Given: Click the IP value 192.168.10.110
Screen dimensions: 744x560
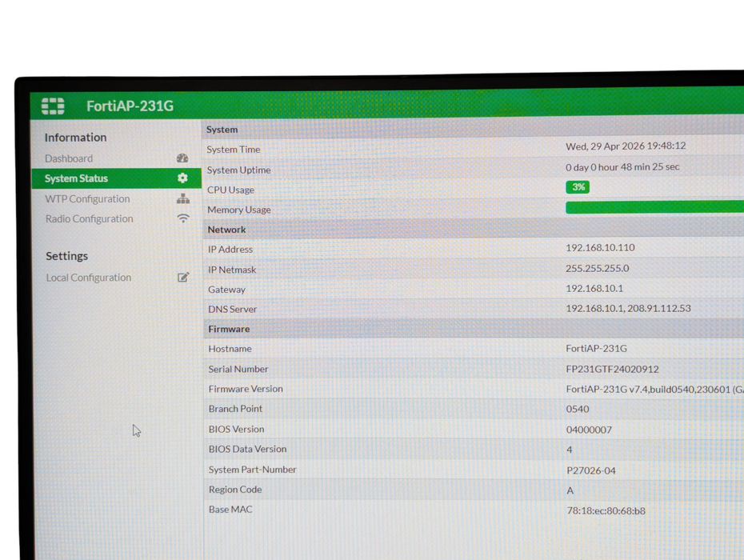Looking at the screenshot, I should (600, 248).
